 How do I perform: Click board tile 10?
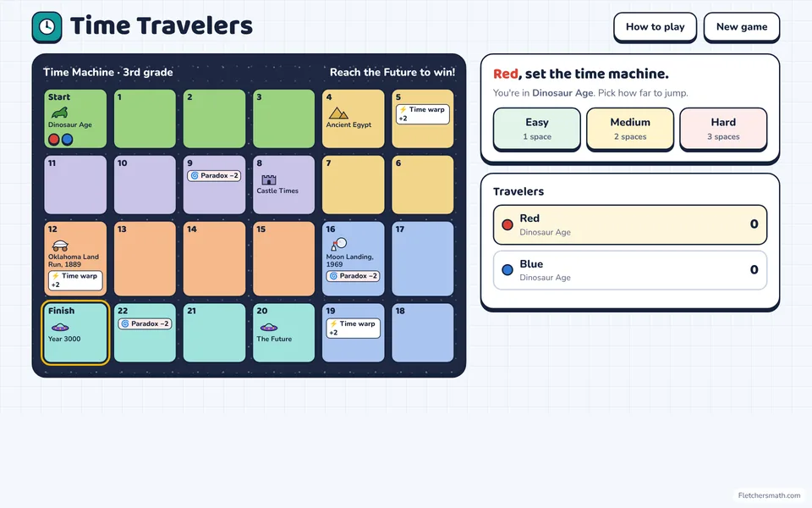145,185
